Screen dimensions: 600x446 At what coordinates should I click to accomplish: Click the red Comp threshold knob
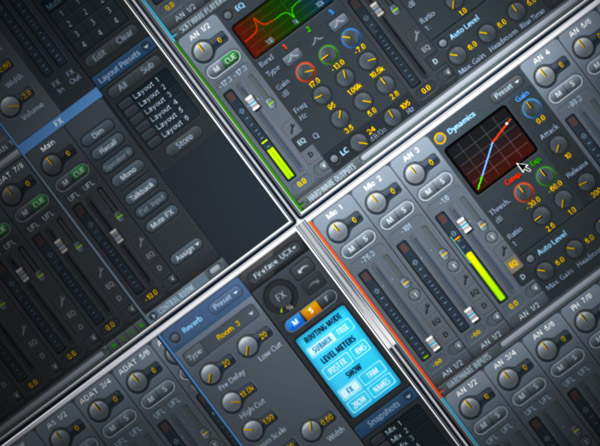(x=523, y=192)
